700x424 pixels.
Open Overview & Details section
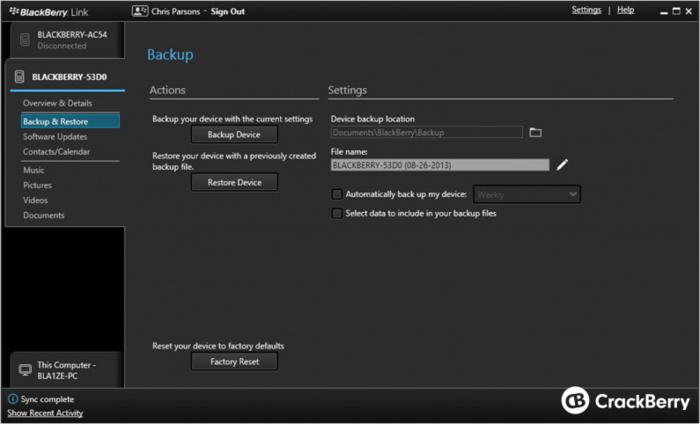58,103
